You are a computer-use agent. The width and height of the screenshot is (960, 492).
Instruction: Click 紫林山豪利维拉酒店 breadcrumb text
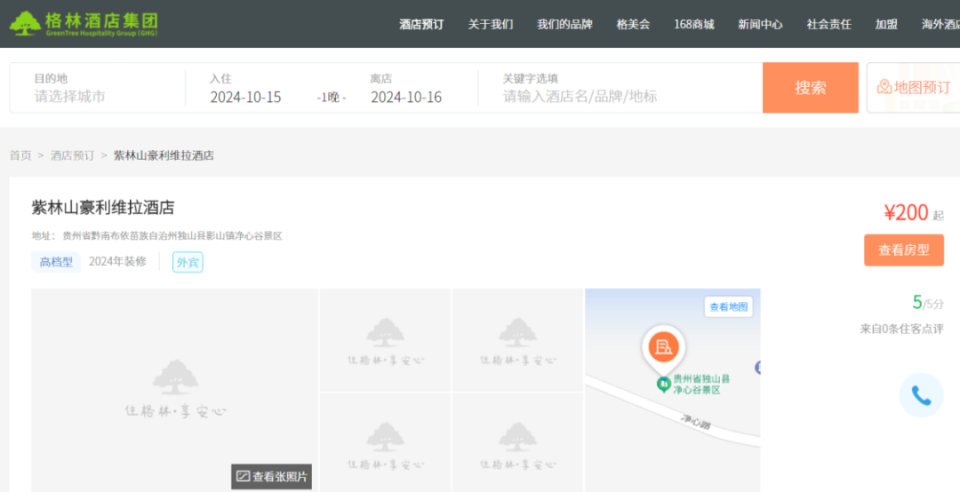pos(163,155)
